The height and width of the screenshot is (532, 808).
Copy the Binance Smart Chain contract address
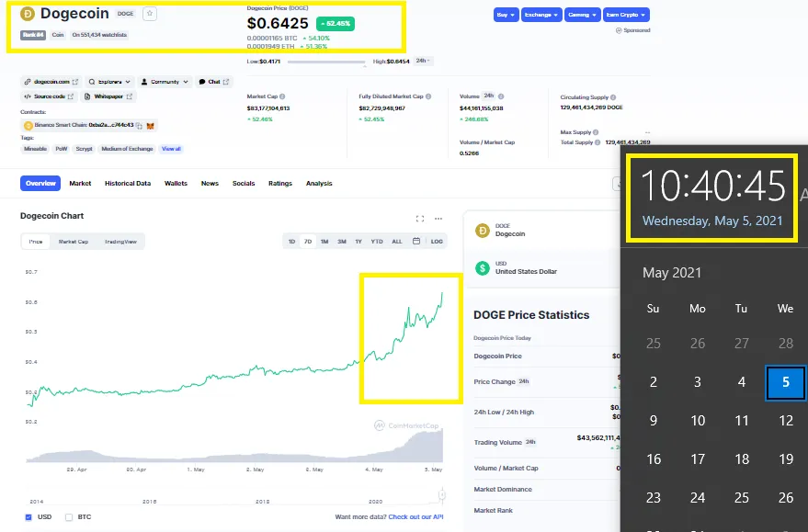tap(139, 126)
